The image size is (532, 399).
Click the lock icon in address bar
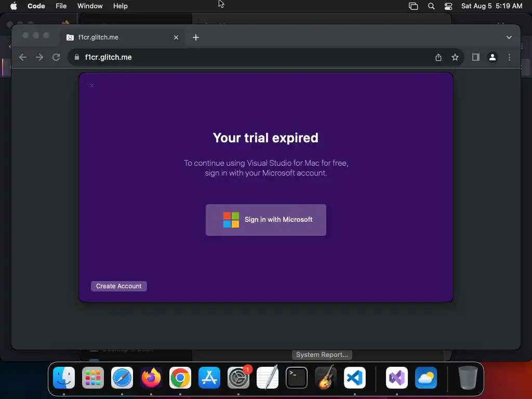[77, 57]
